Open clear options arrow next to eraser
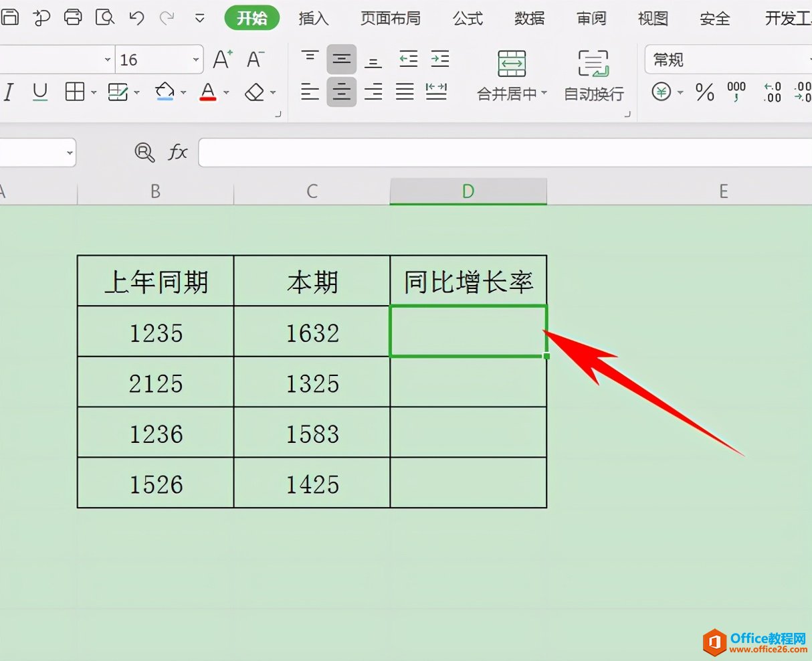This screenshot has width=812, height=661. [x=273, y=92]
